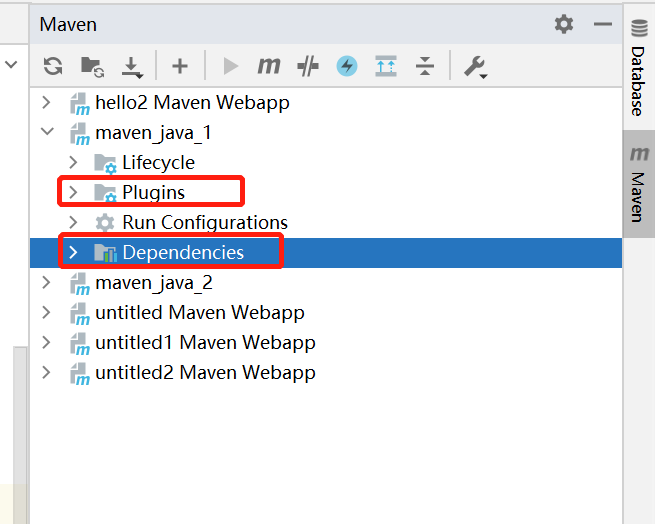Image resolution: width=655 pixels, height=524 pixels.
Task: Select the Maven side tab
Action: (x=638, y=184)
